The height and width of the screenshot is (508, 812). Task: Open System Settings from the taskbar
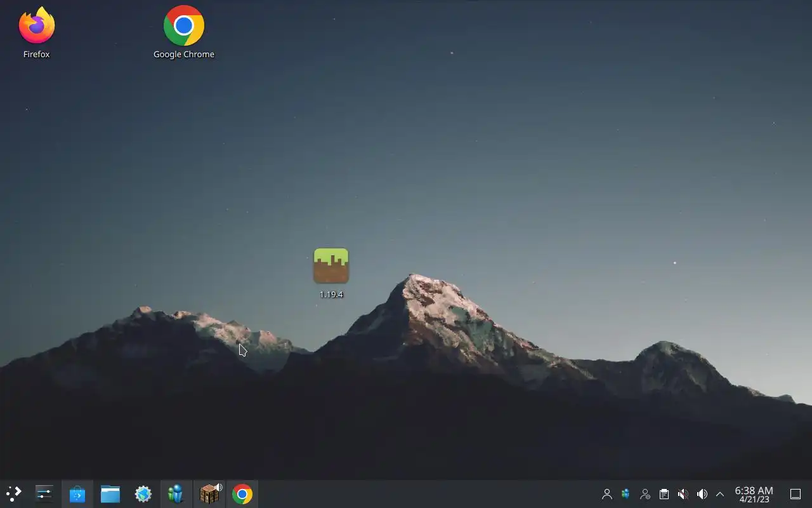44,494
